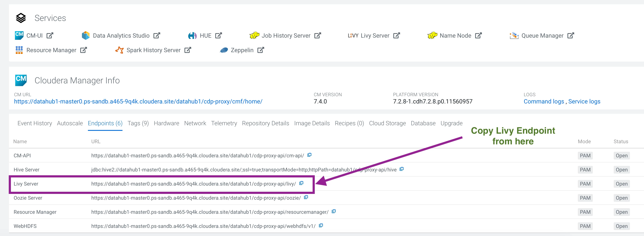Select the Livy Server endpoint URL text

pos(194,184)
